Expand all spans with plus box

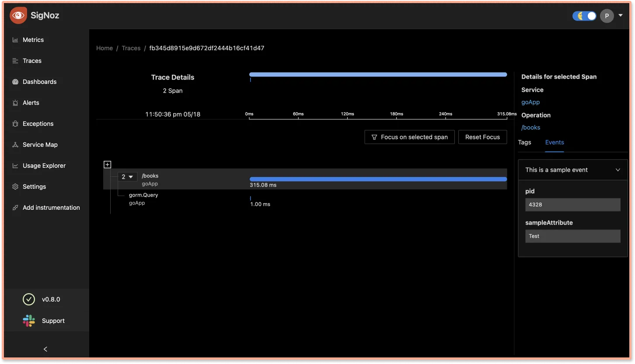coord(107,165)
